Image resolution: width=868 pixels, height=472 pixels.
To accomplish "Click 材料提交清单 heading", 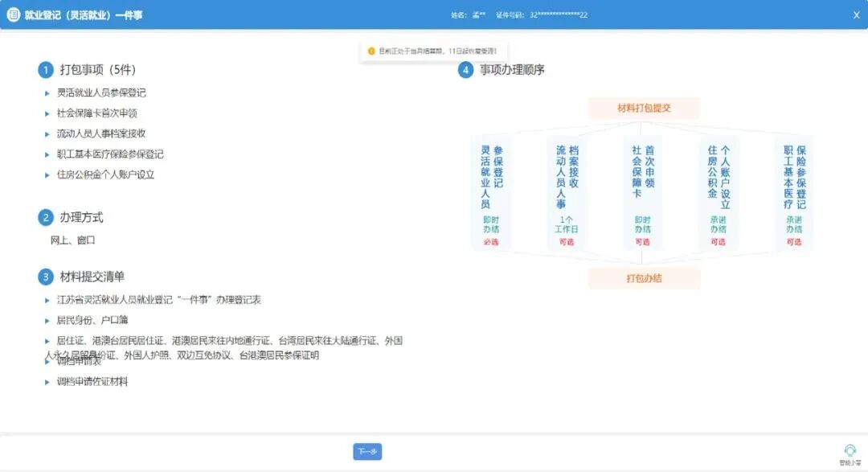I will 92,277.
